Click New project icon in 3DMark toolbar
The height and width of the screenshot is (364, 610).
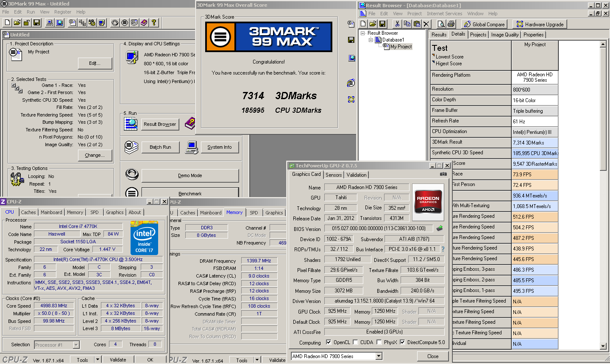pyautogui.click(x=8, y=23)
